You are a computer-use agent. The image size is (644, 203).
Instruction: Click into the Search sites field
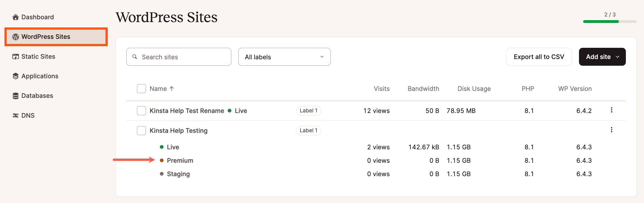coord(179,57)
